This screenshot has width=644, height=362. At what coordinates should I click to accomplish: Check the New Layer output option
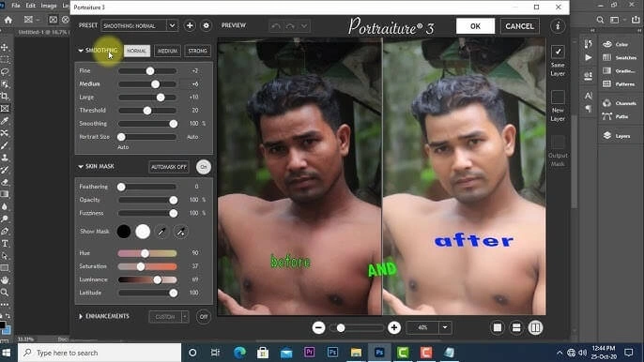click(558, 98)
